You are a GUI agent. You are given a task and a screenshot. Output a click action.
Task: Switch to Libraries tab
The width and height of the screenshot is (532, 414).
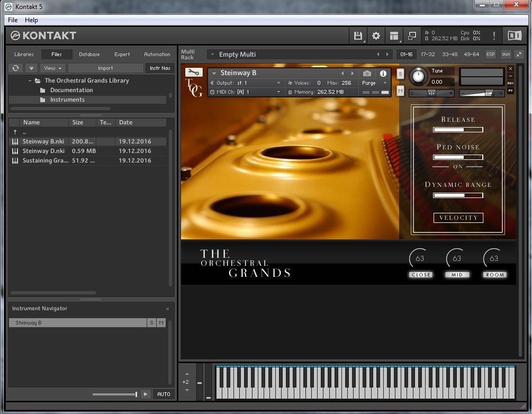[x=24, y=55]
